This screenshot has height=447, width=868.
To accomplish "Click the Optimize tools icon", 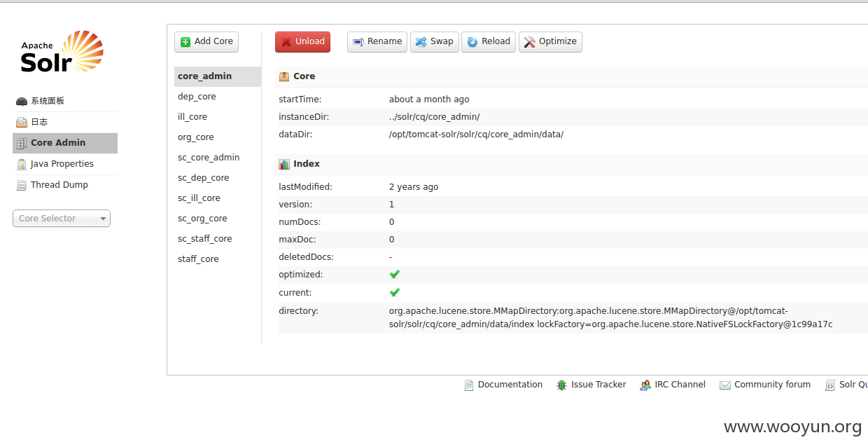I will pos(530,42).
